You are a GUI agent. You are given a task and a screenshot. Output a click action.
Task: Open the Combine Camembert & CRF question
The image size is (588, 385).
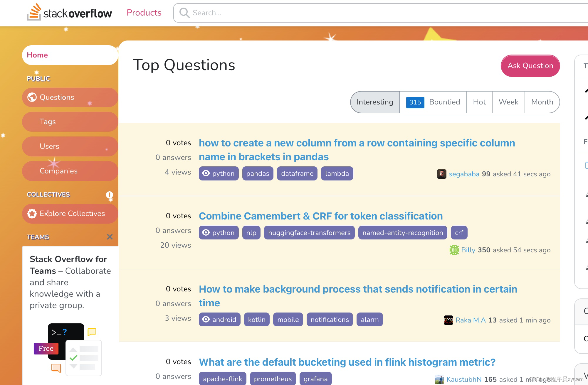[x=321, y=216]
